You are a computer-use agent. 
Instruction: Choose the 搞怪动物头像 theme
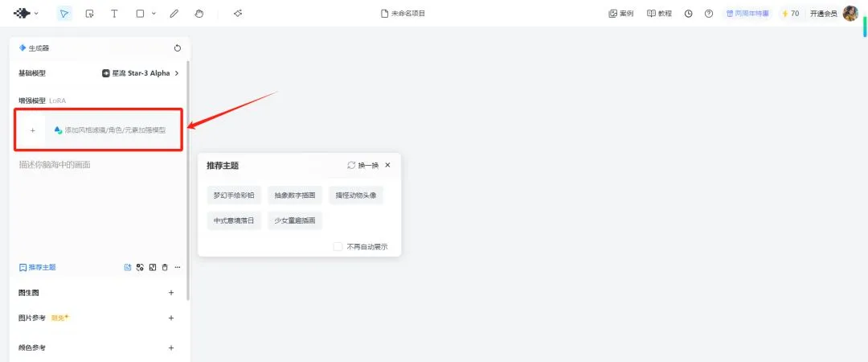pos(356,195)
